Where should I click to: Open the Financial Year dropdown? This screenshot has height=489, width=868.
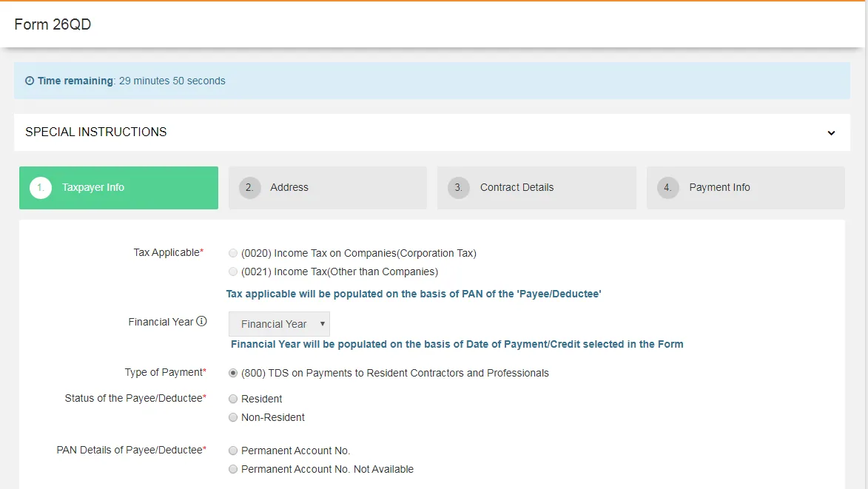[279, 324]
